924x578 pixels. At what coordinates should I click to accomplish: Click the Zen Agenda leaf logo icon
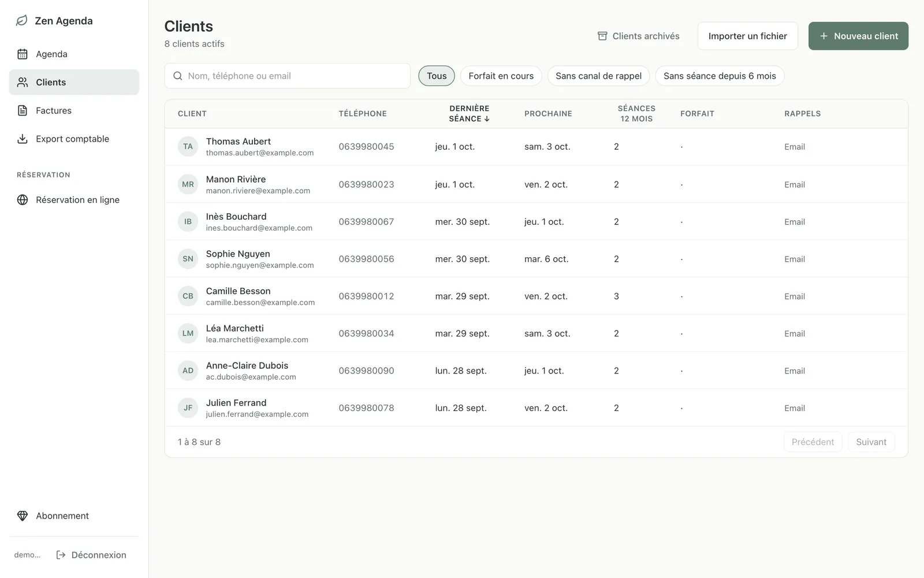[x=21, y=21]
